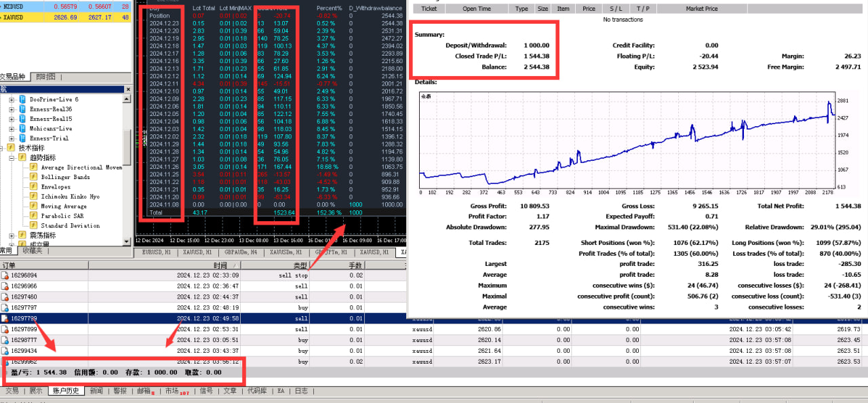
Task: Click the navigator scrollbar up arrow
Action: click(127, 99)
